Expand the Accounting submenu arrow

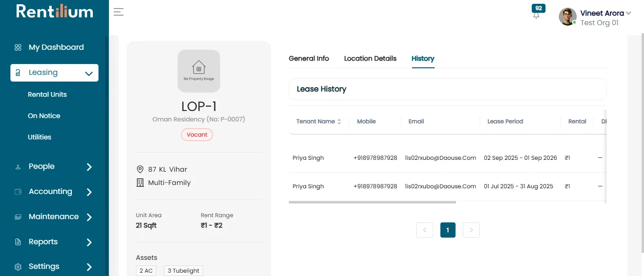pos(89,192)
